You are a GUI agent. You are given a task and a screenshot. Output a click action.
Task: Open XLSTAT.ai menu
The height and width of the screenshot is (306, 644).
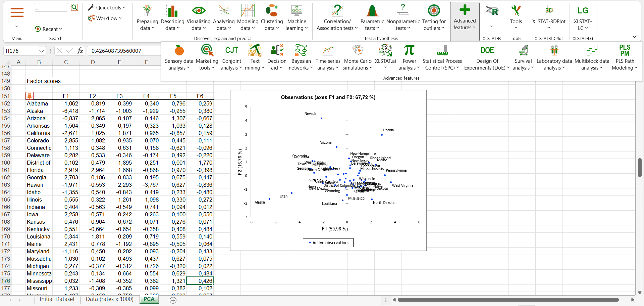385,57
